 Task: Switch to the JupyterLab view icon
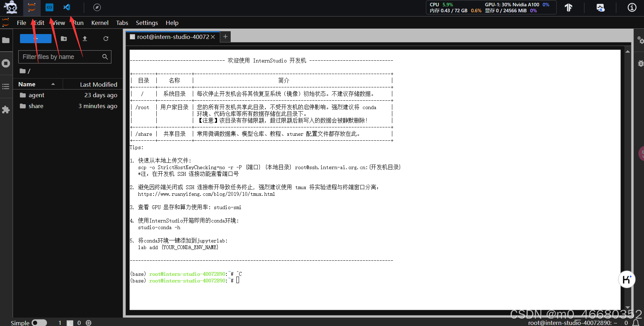tap(32, 7)
